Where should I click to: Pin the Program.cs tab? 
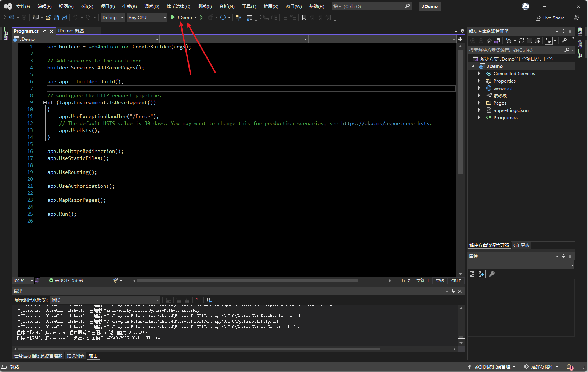45,31
